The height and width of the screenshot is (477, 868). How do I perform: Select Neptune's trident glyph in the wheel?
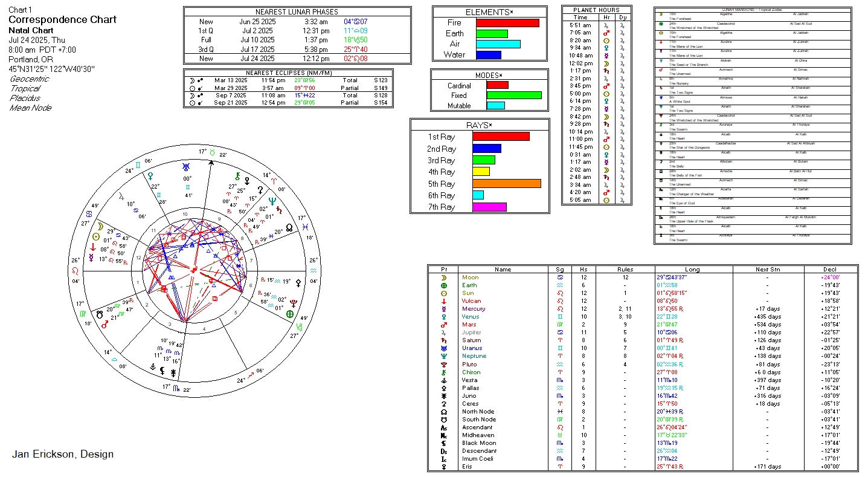tap(272, 201)
